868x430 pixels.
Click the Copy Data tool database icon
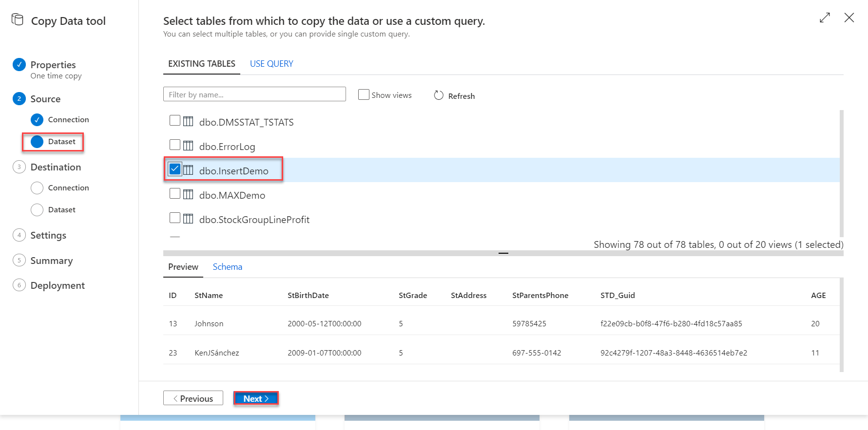click(18, 19)
